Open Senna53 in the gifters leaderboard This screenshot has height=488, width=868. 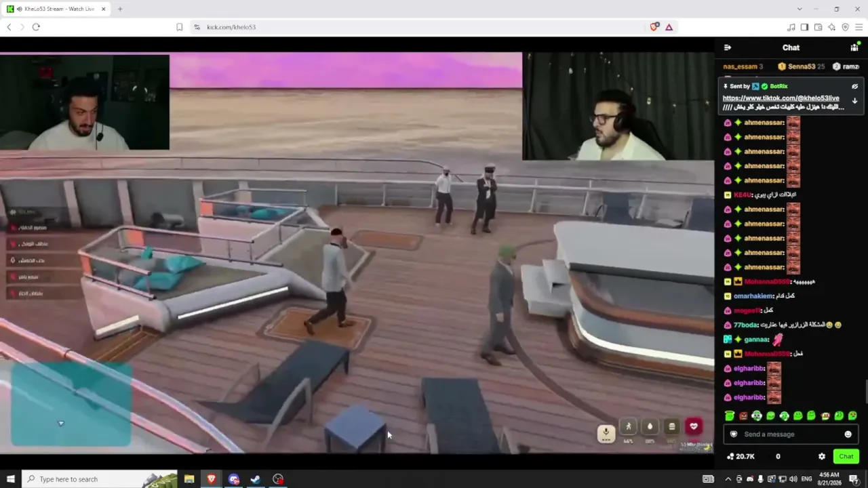tap(802, 66)
